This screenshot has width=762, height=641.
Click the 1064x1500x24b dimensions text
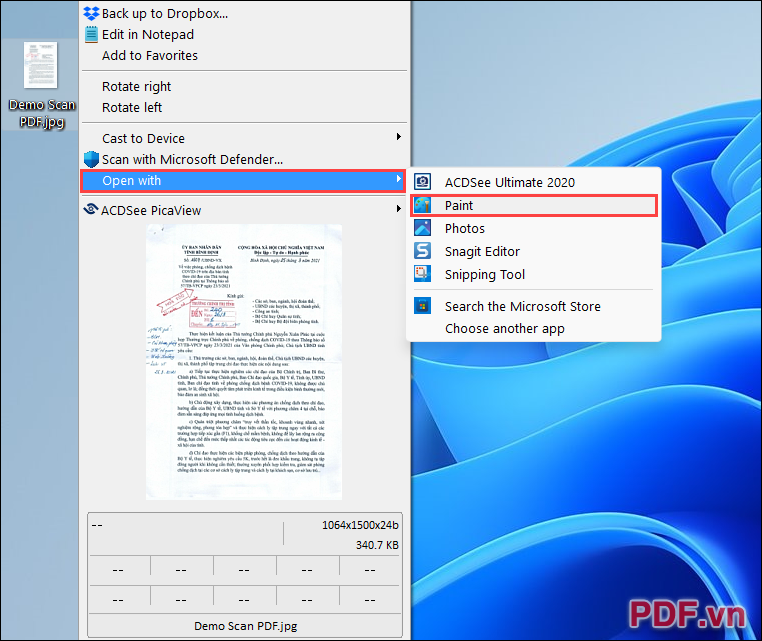[360, 525]
